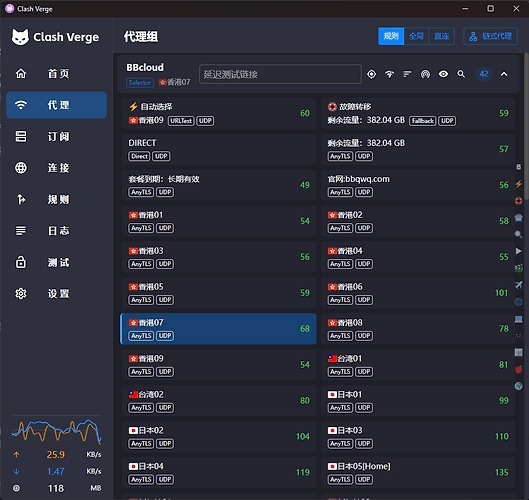Select the DIRECT proxy card

pyautogui.click(x=219, y=149)
